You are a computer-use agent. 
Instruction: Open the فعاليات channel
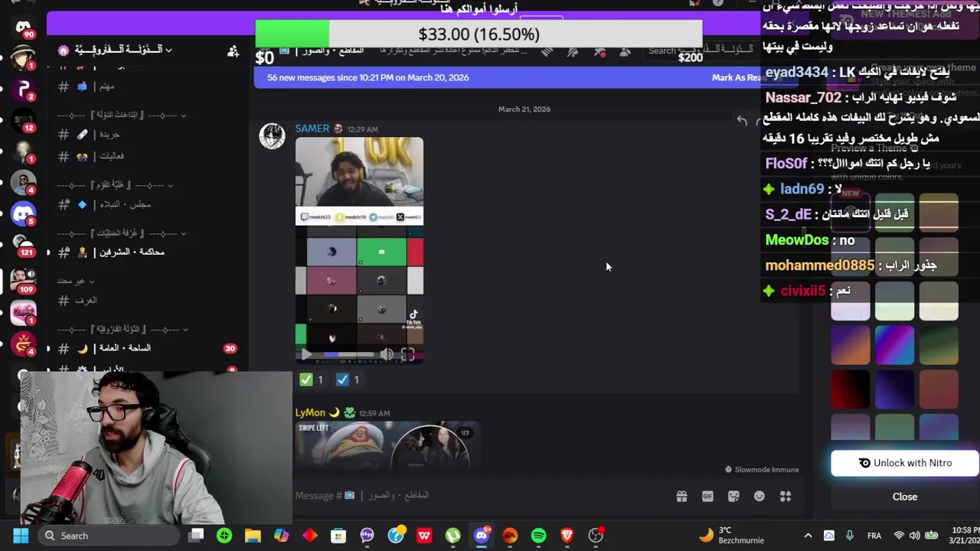click(x=145, y=156)
